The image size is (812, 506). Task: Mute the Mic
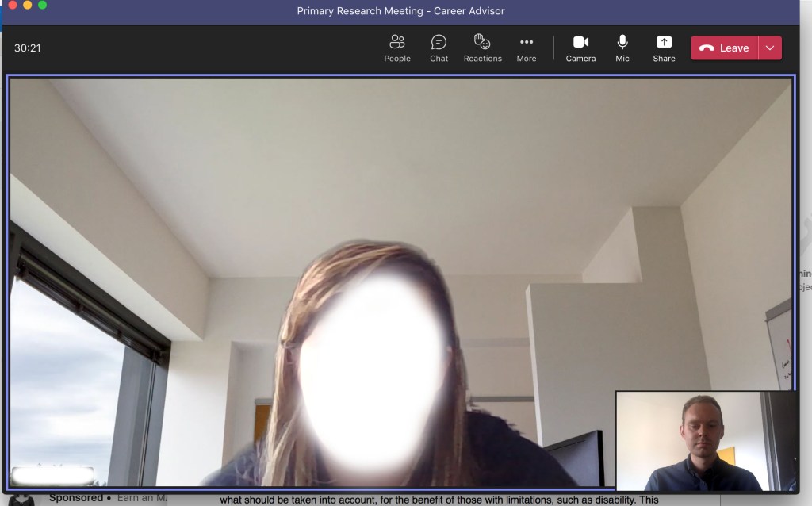[x=622, y=48]
